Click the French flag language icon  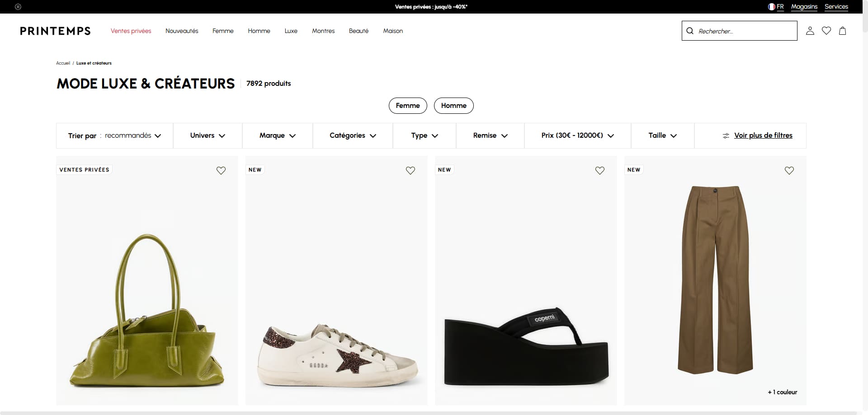[772, 7]
